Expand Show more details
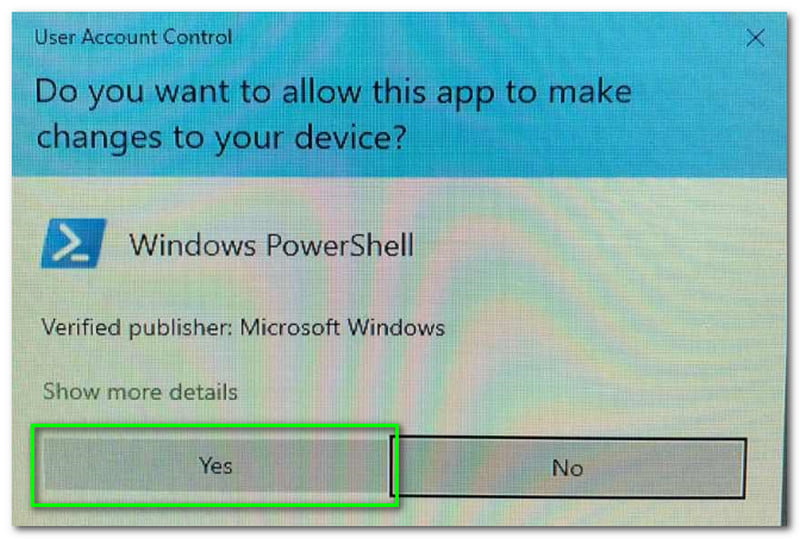 (x=140, y=391)
